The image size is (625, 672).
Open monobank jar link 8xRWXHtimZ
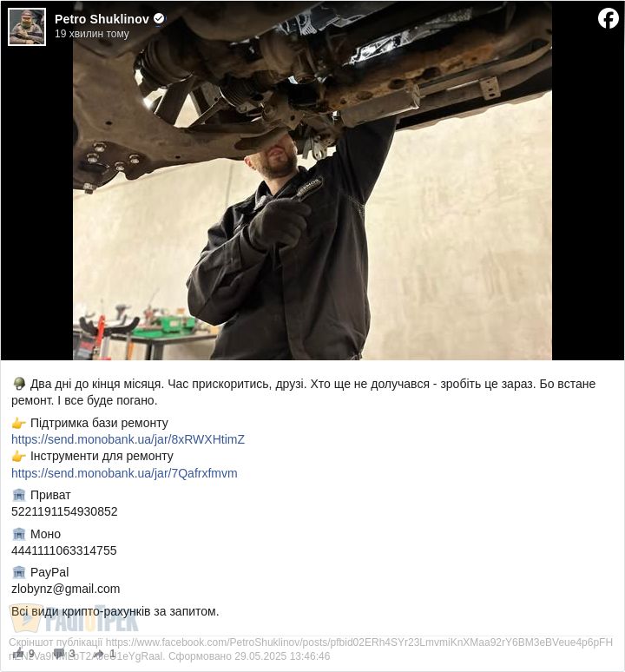click(128, 439)
